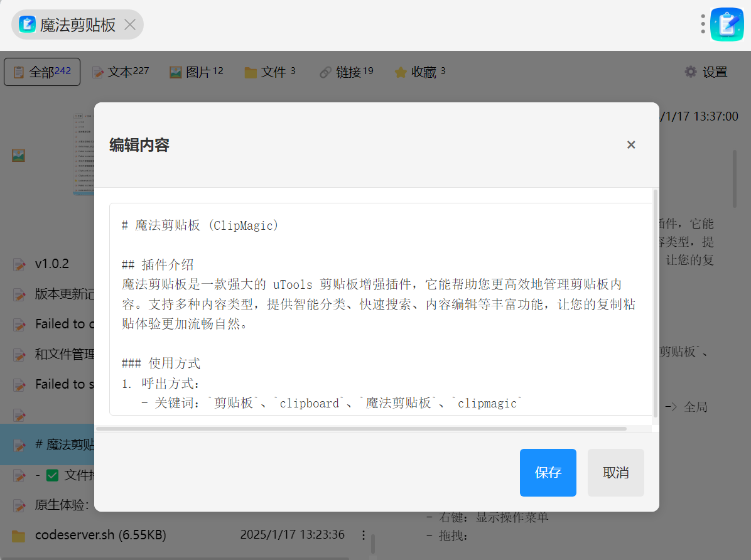Open the three-dot menu at top right
The width and height of the screenshot is (751, 560).
(703, 24)
